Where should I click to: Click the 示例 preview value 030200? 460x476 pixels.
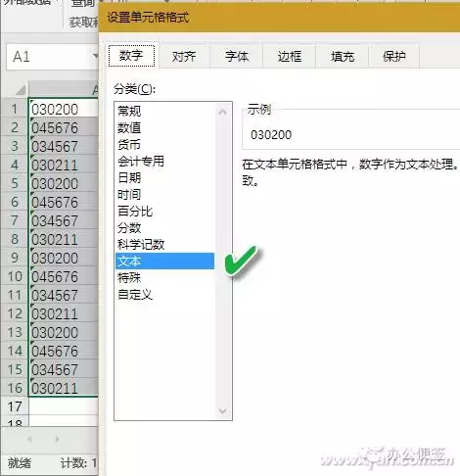pyautogui.click(x=271, y=134)
